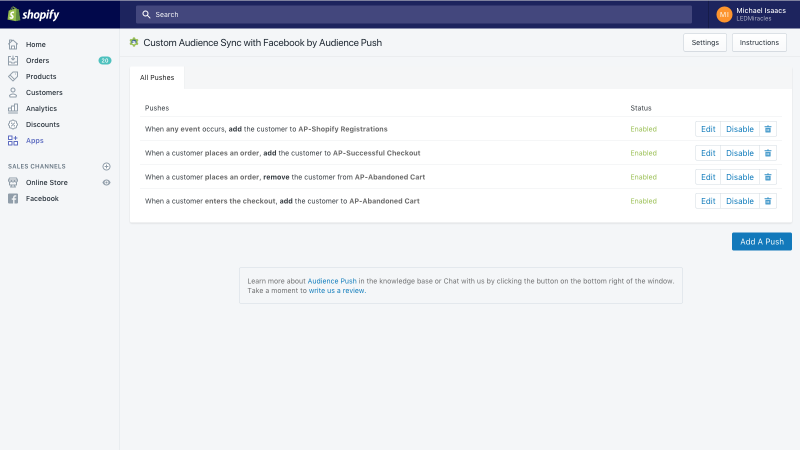Open the Instructions button
The height and width of the screenshot is (450, 800).
[x=759, y=42]
